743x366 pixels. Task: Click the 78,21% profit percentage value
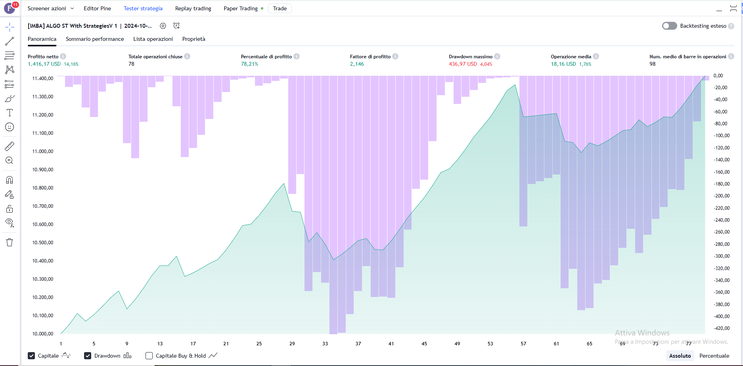[249, 64]
